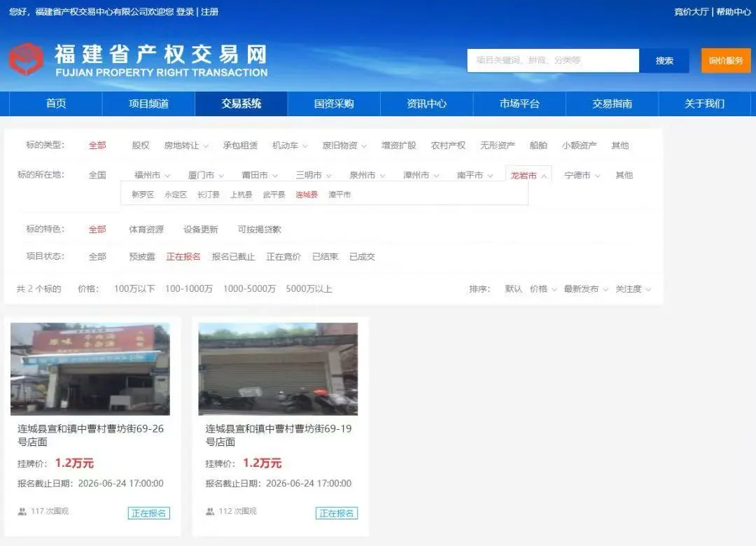Open thumbnail of 曹坊街69-26号店面
Viewport: 756px width, 546px height.
click(90, 369)
